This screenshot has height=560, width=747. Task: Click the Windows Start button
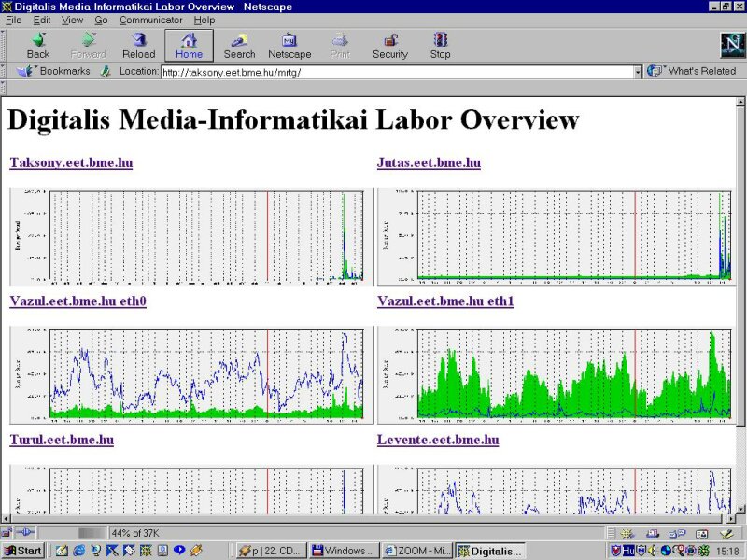pos(22,551)
